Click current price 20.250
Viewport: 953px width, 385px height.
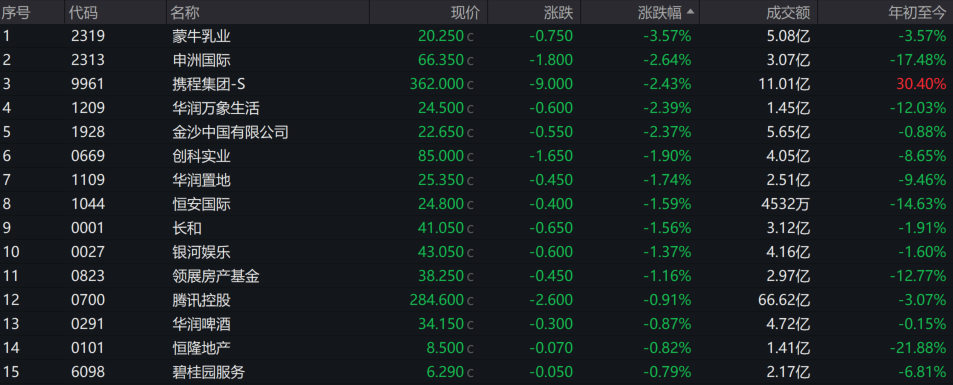[x=441, y=36]
